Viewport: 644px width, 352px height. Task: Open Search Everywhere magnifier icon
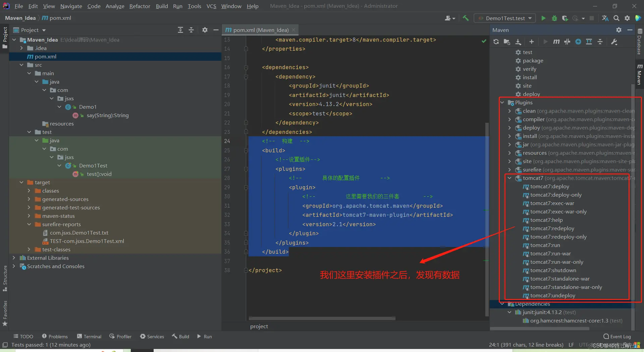point(616,18)
